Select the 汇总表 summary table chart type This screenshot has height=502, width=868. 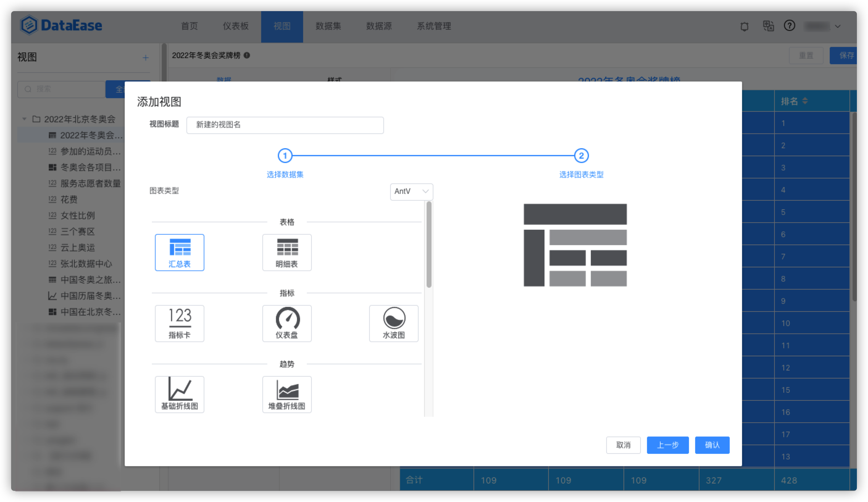click(x=179, y=253)
